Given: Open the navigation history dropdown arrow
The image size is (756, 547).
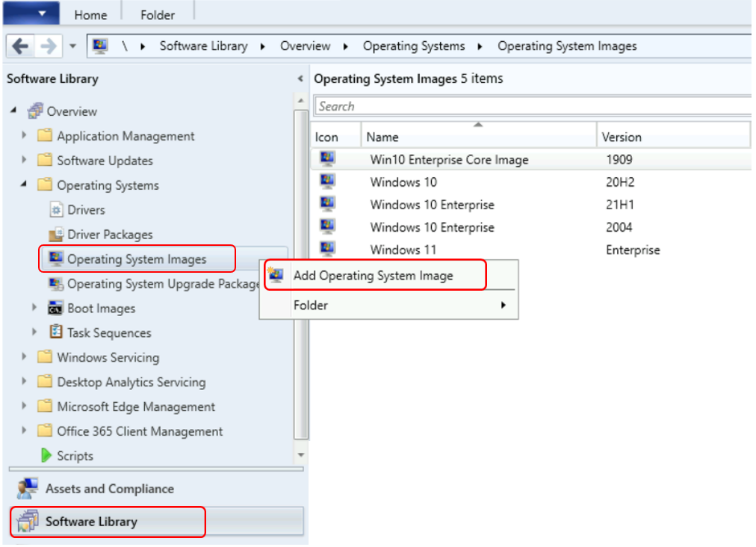Looking at the screenshot, I should tap(72, 46).
